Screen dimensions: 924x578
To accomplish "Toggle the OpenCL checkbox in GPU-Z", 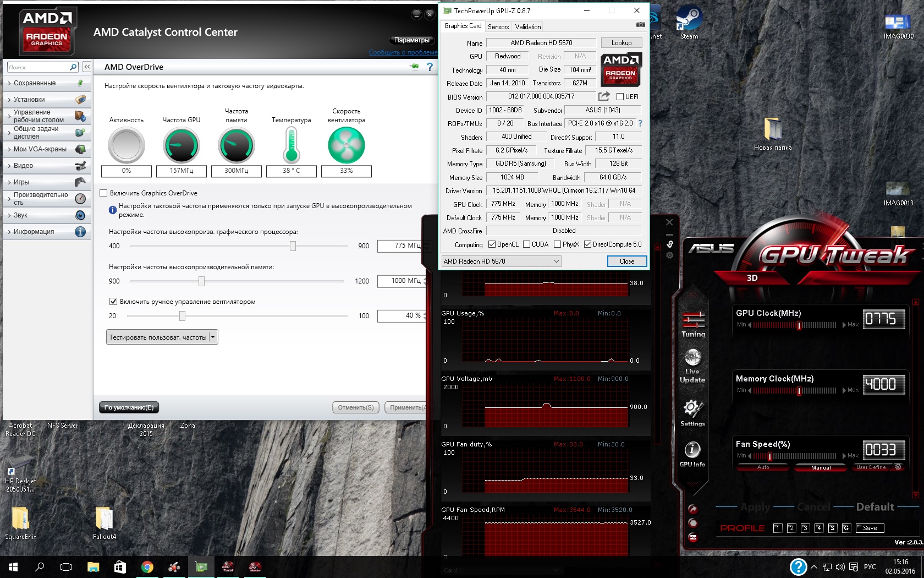I will click(492, 244).
